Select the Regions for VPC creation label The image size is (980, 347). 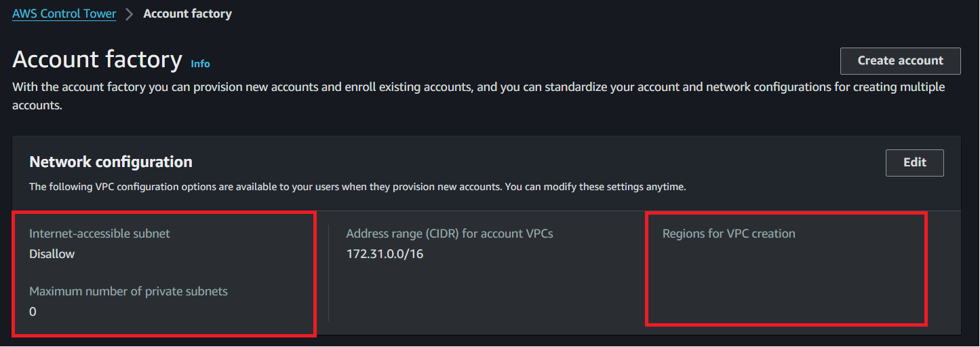pos(728,234)
